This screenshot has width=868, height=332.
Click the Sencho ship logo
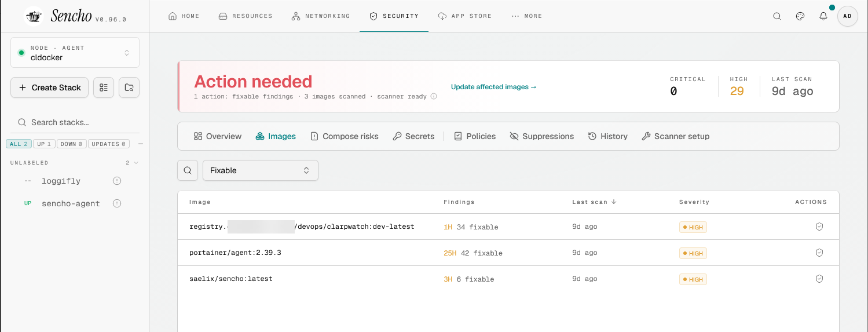point(35,16)
